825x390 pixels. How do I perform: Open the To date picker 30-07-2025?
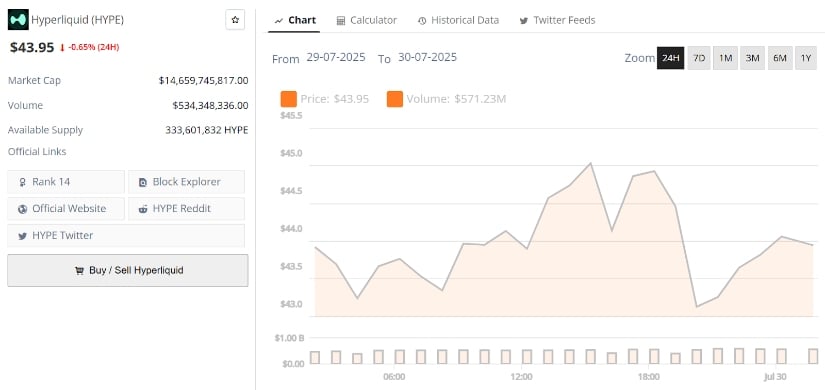(x=427, y=57)
